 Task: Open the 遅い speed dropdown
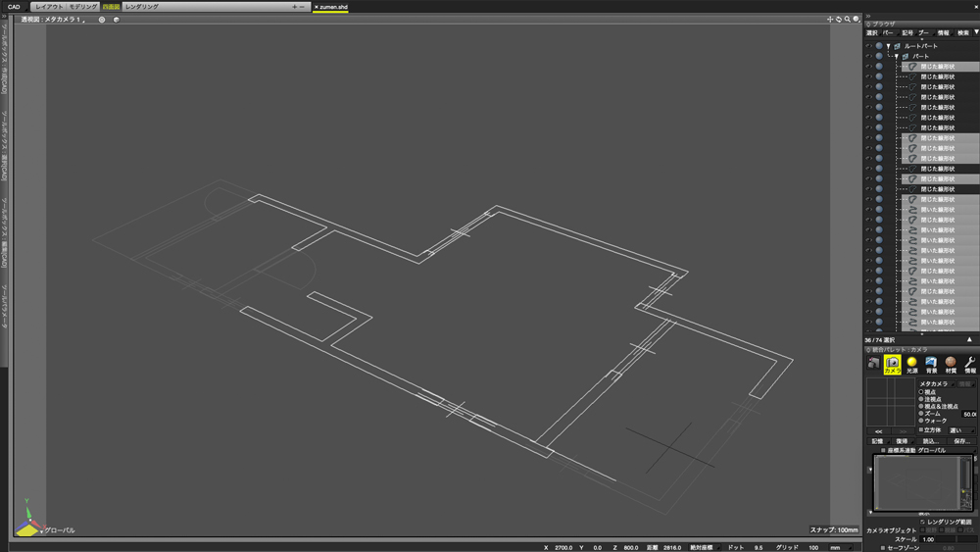[x=962, y=430]
